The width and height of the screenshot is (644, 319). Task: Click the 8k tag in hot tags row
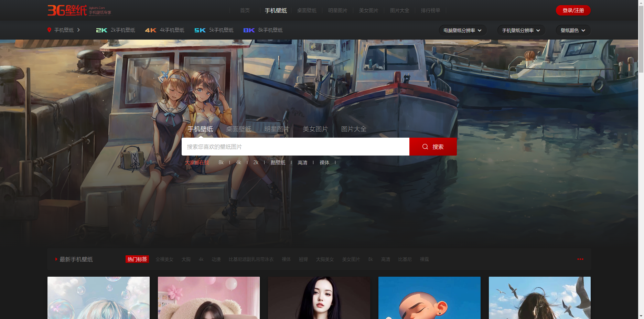coord(371,259)
